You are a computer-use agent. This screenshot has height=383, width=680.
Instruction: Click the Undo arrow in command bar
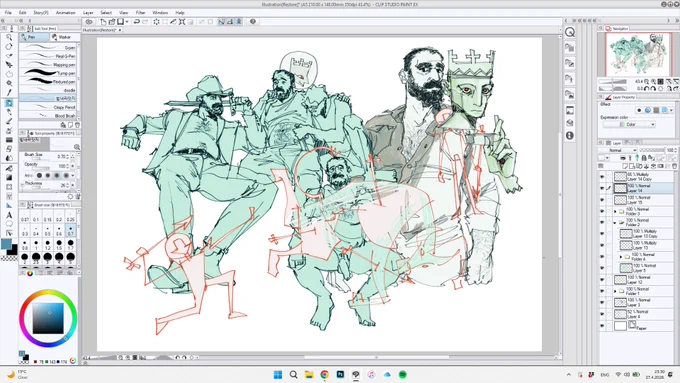(x=136, y=22)
